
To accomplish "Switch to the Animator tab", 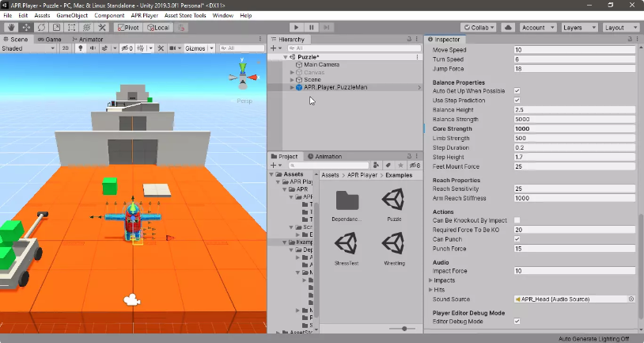I will click(88, 40).
